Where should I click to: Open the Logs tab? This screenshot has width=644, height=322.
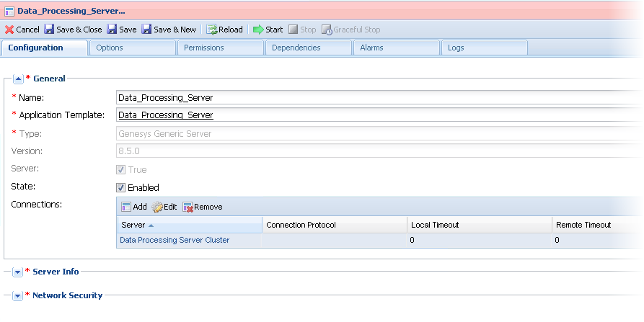[x=485, y=48]
